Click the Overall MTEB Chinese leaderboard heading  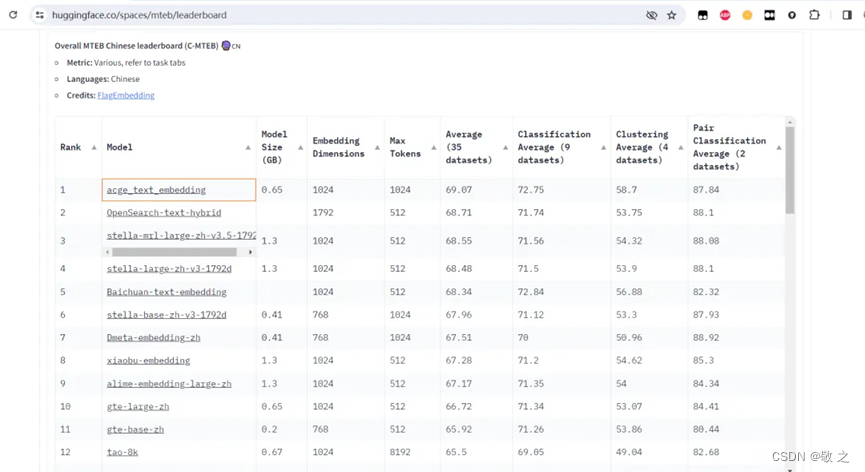pyautogui.click(x=136, y=46)
